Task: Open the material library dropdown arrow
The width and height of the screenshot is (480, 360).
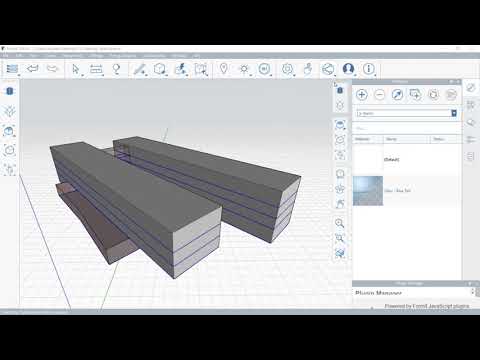Action: pos(454,113)
